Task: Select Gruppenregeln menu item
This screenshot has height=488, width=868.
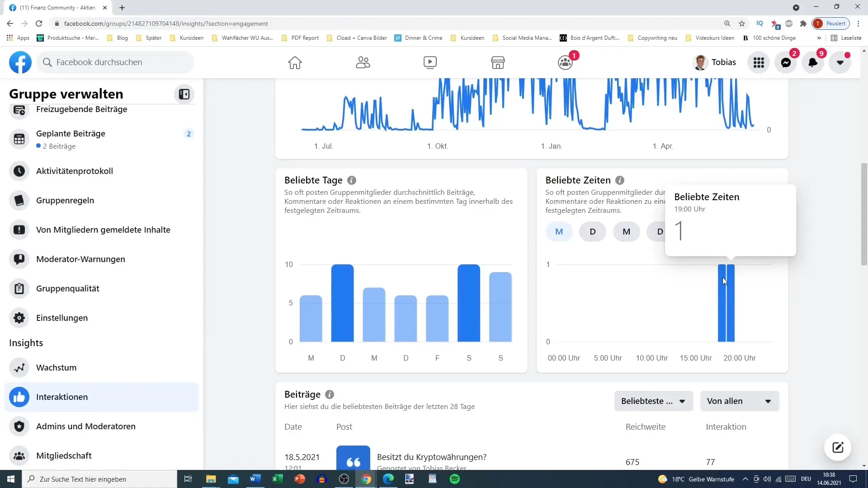Action: [65, 200]
